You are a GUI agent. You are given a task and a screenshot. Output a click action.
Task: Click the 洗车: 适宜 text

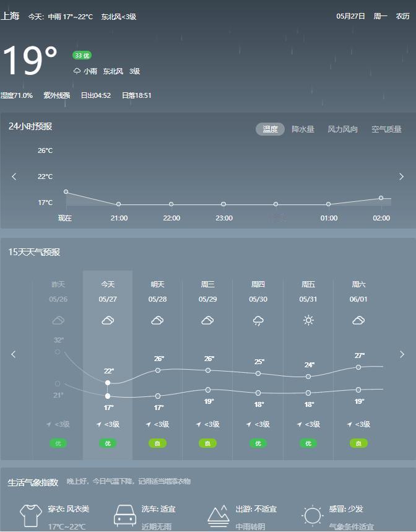pos(158,509)
